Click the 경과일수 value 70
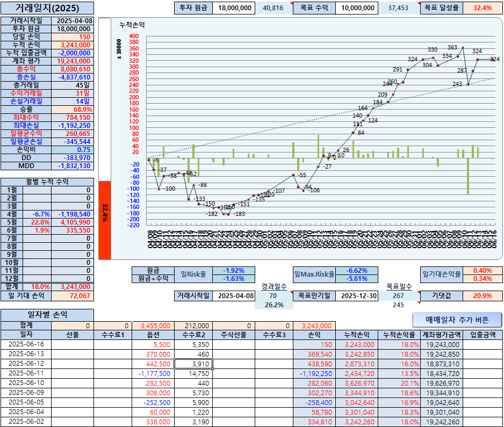Viewport: 504px width, 427px height. click(x=273, y=295)
